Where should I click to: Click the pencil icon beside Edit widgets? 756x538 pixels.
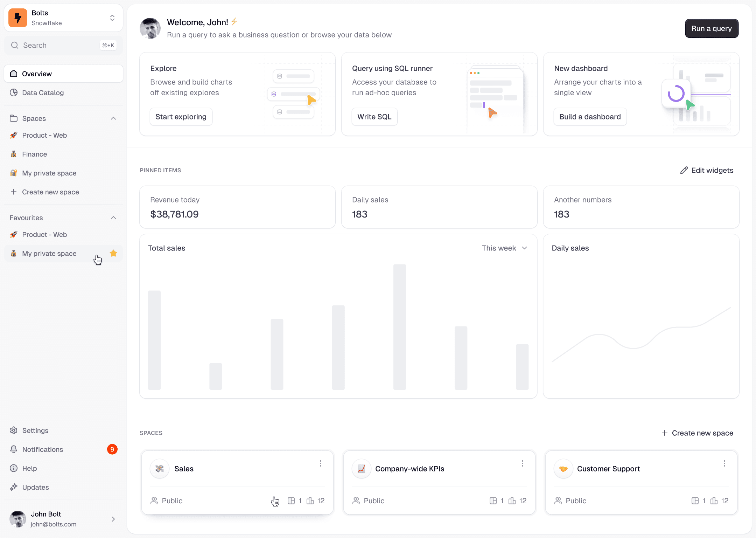click(x=684, y=170)
